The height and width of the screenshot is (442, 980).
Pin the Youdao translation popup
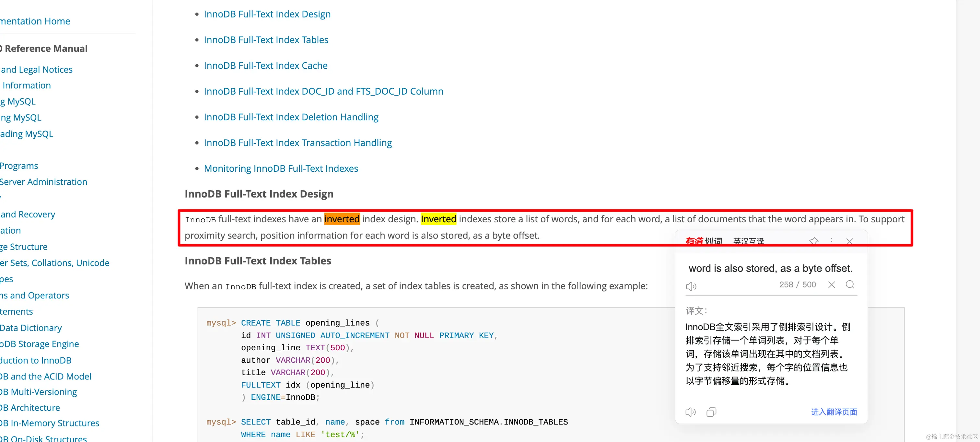point(813,241)
